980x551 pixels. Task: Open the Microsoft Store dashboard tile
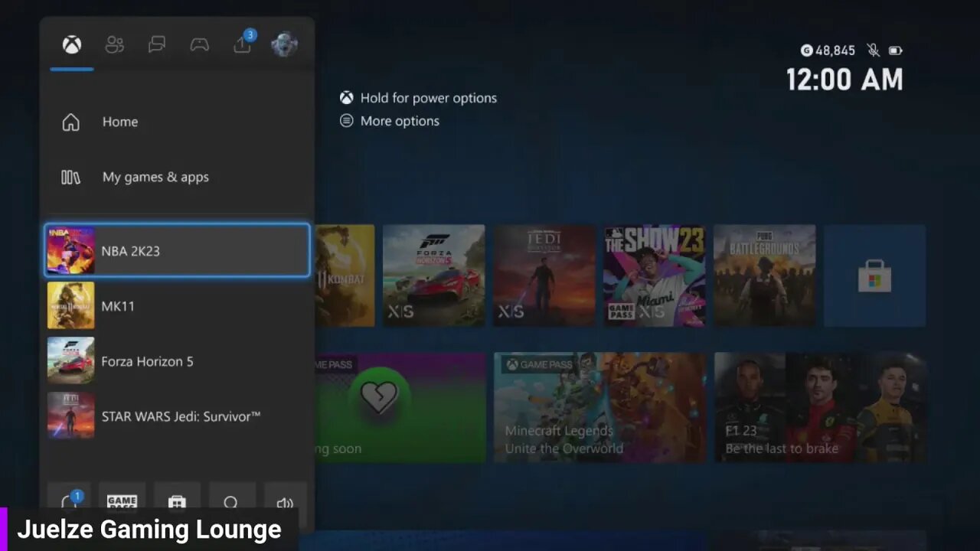[874, 275]
